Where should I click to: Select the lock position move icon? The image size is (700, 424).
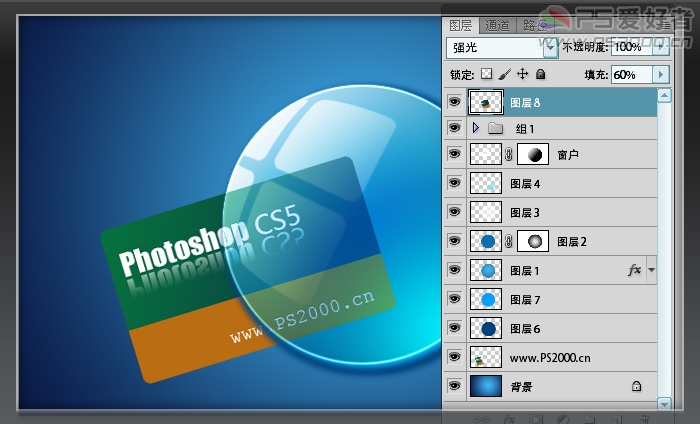click(522, 74)
